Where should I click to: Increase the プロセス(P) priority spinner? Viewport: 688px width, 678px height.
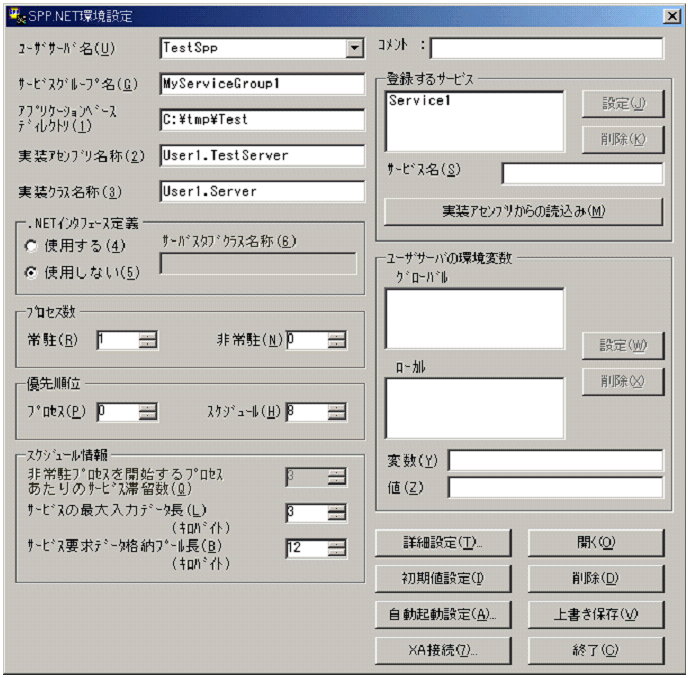[x=148, y=408]
